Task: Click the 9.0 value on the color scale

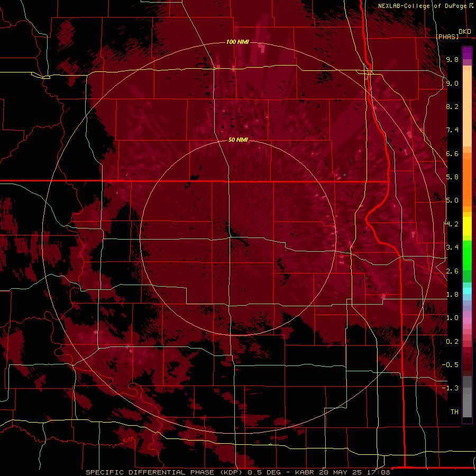Action: 452,83
